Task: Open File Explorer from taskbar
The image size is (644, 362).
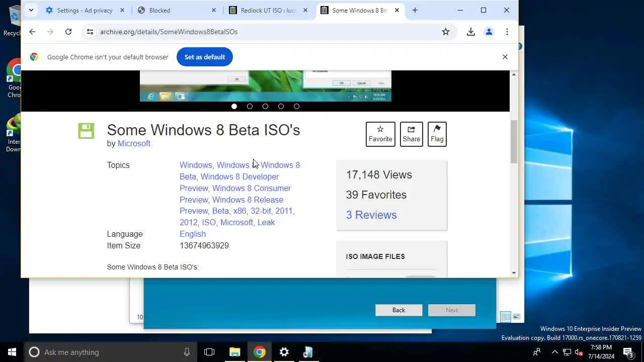Action: point(235,352)
